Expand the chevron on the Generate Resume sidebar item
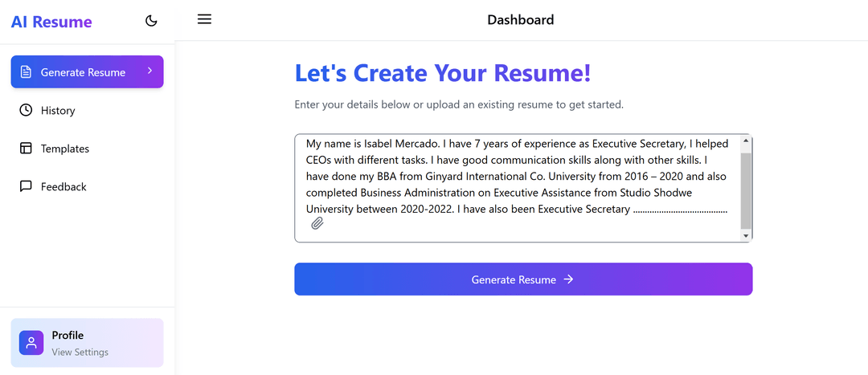868x375 pixels. [x=149, y=71]
